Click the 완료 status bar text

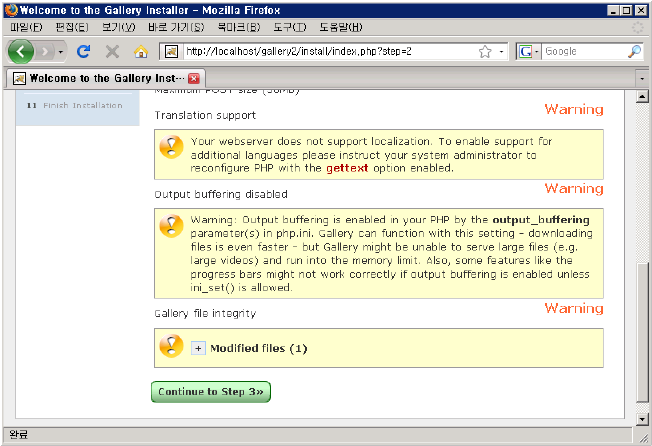pos(18,435)
